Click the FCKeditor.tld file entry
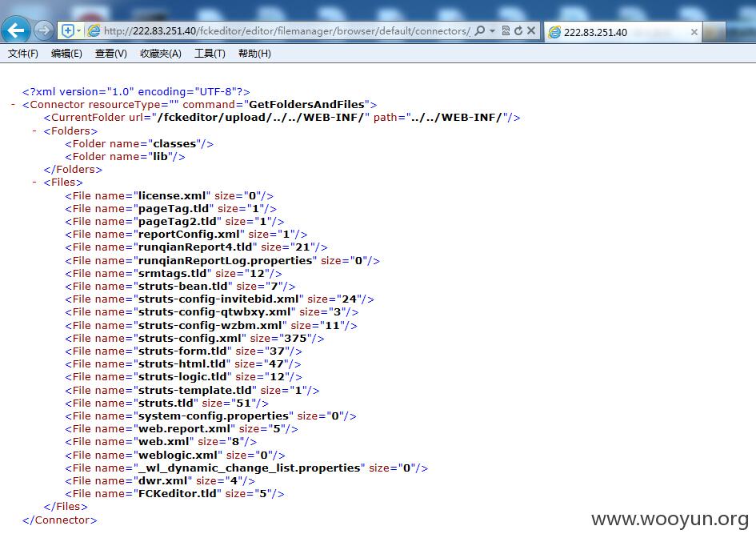Image resolution: width=756 pixels, height=542 pixels. [174, 494]
